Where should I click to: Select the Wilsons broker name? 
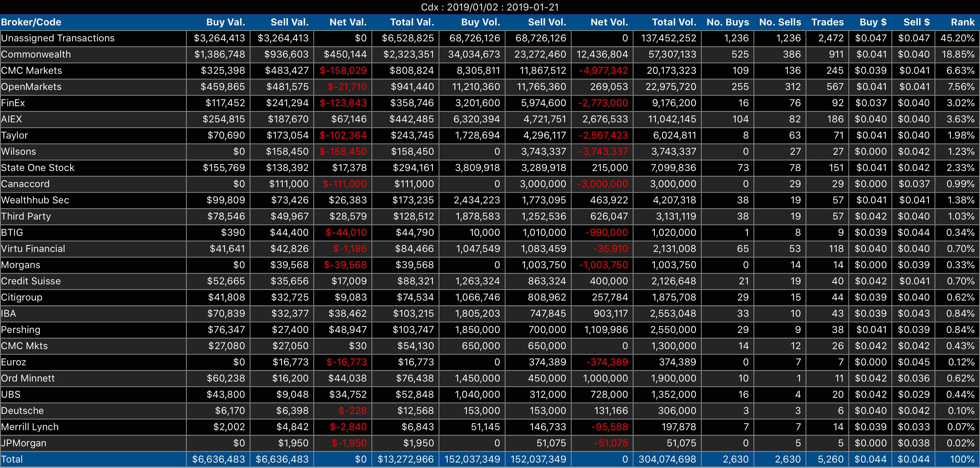coord(19,151)
